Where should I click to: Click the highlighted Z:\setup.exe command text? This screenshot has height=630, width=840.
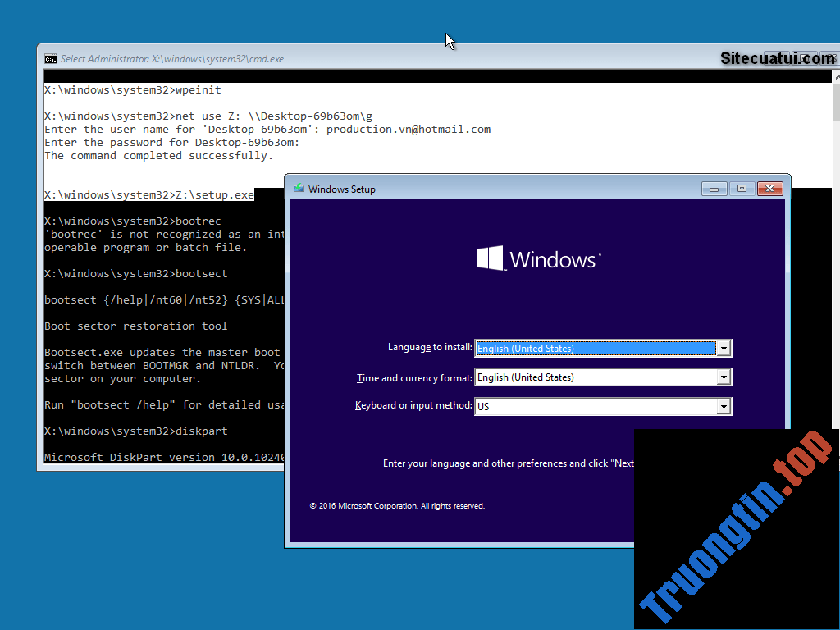coord(214,195)
